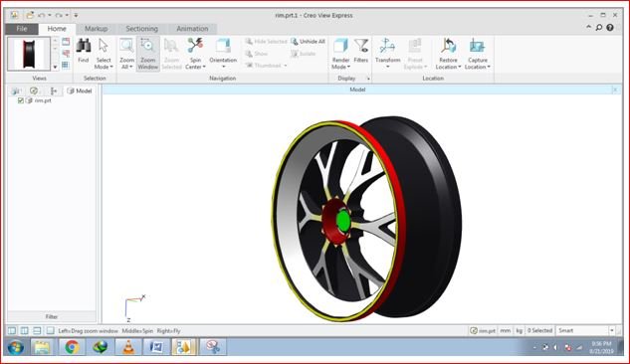Open the Smart selection filter dropdown
Screen dimensions: 630x364
pos(611,331)
